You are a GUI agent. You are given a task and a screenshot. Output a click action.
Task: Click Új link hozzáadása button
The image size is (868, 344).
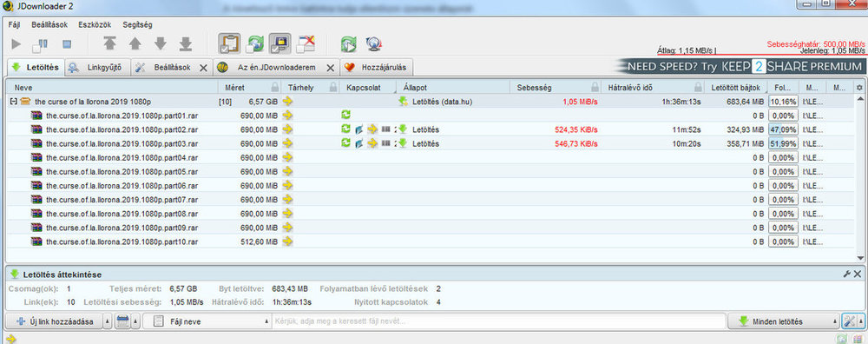[x=53, y=321]
